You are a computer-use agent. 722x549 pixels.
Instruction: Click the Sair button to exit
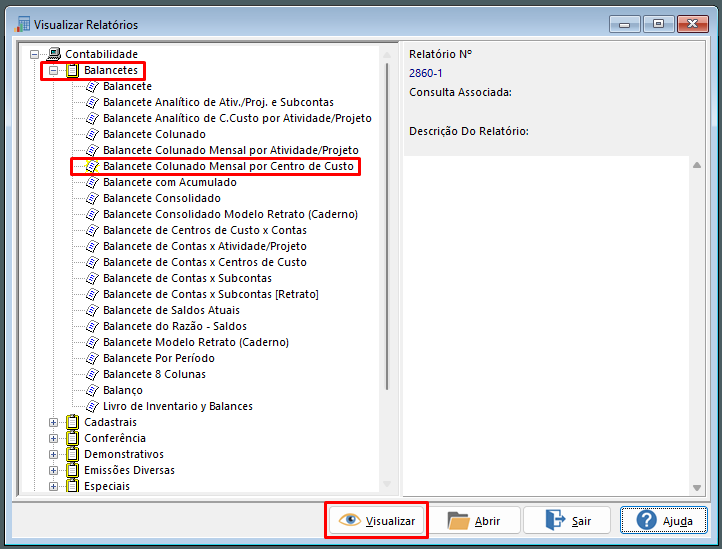[567, 520]
